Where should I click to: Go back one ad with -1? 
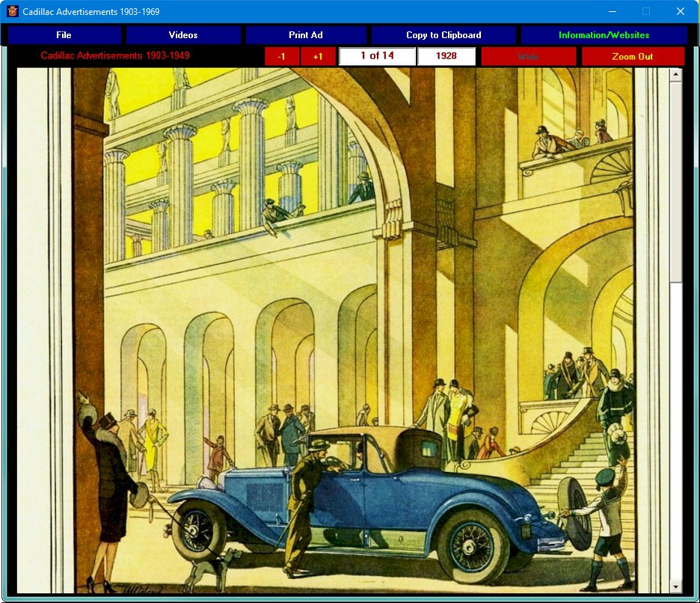click(x=282, y=57)
